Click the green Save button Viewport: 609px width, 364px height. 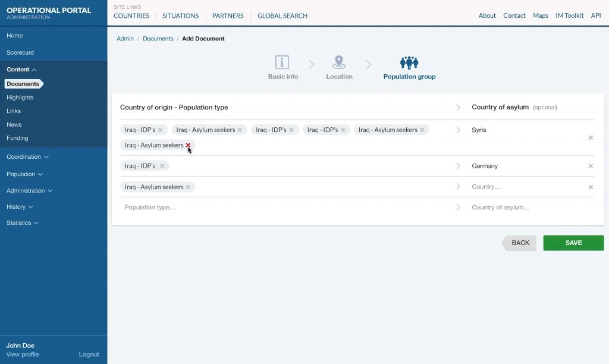click(x=573, y=243)
